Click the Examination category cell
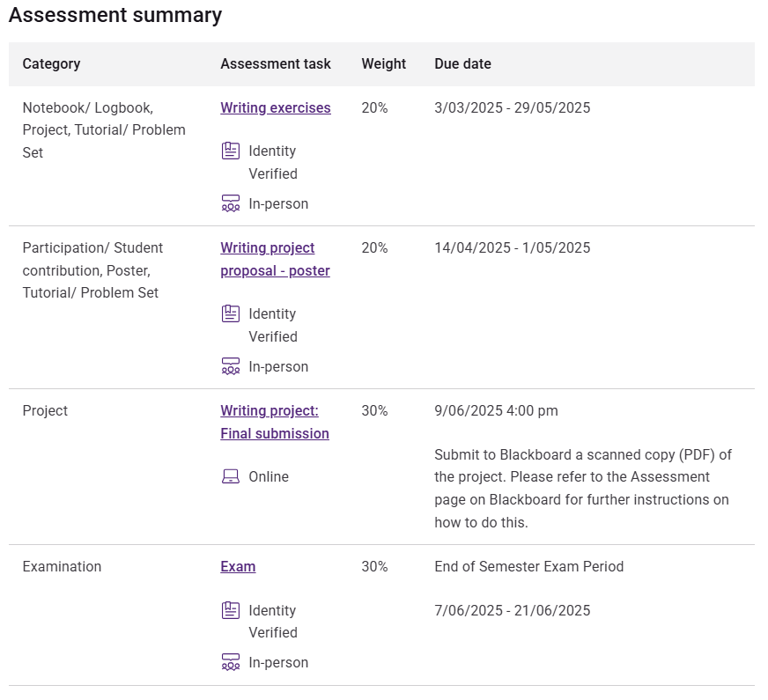768x700 pixels. (x=62, y=567)
